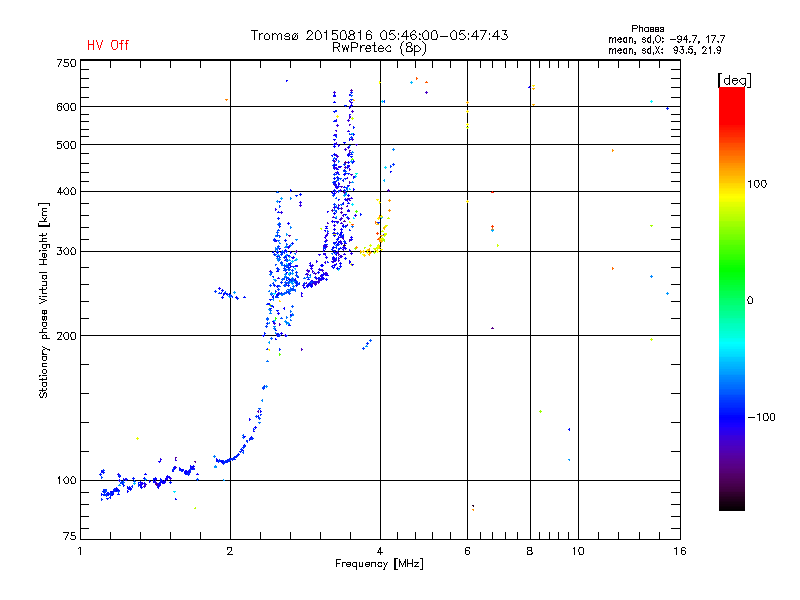Click the colorbar -100 tick label
The width and height of the screenshot is (800, 600).
pos(761,417)
